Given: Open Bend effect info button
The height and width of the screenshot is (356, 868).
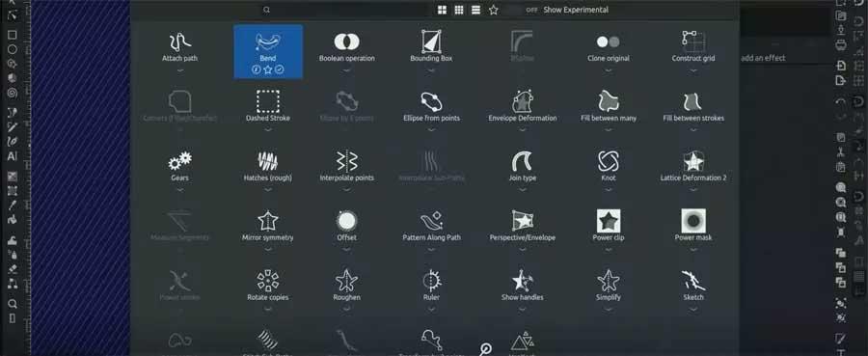Looking at the screenshot, I should coord(257,69).
